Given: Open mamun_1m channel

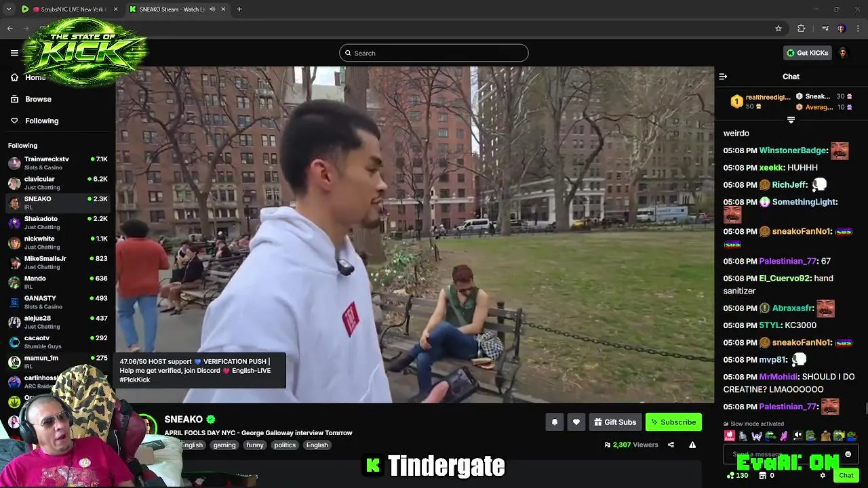Looking at the screenshot, I should (58, 361).
